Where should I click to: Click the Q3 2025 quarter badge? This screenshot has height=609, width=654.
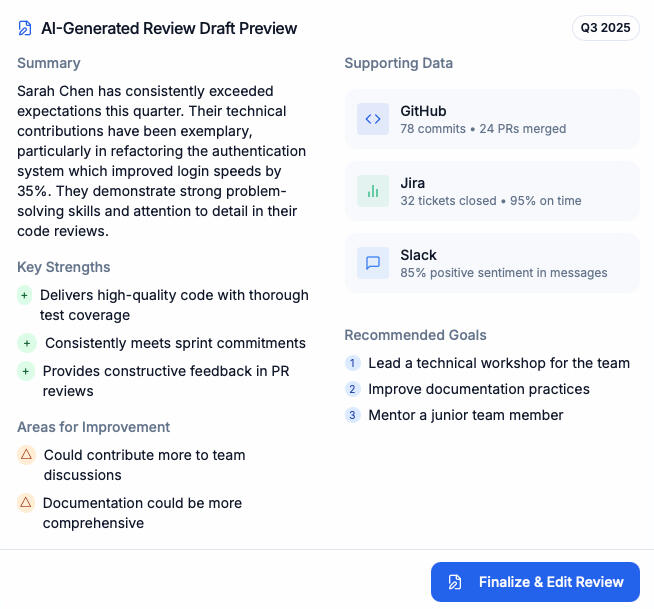coord(606,28)
